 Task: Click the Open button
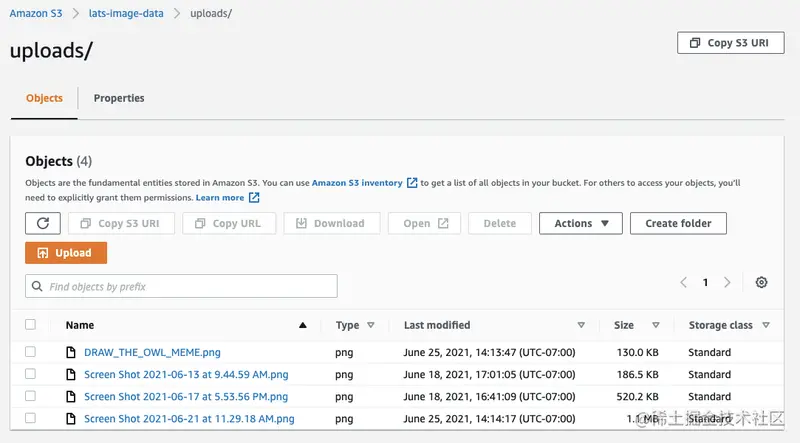click(x=424, y=223)
